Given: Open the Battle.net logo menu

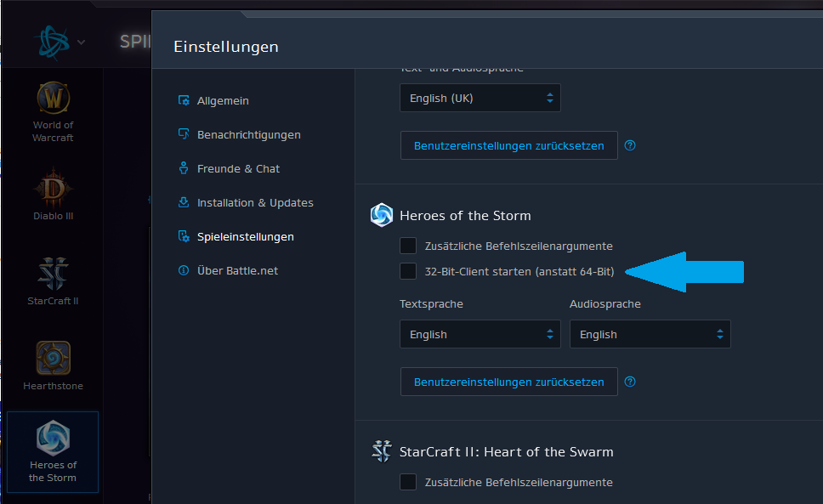Looking at the screenshot, I should coord(53,42).
